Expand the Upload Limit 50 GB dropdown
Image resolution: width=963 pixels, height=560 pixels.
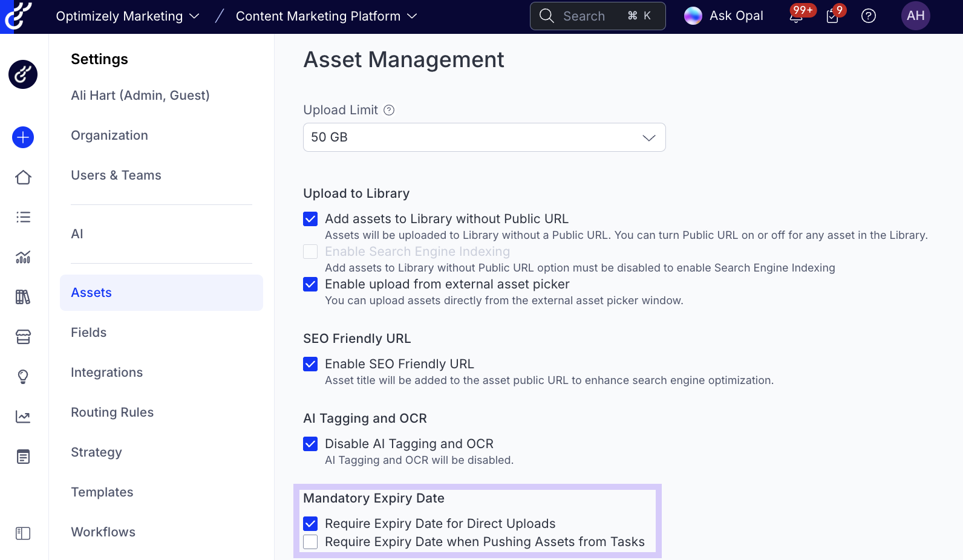(x=484, y=137)
